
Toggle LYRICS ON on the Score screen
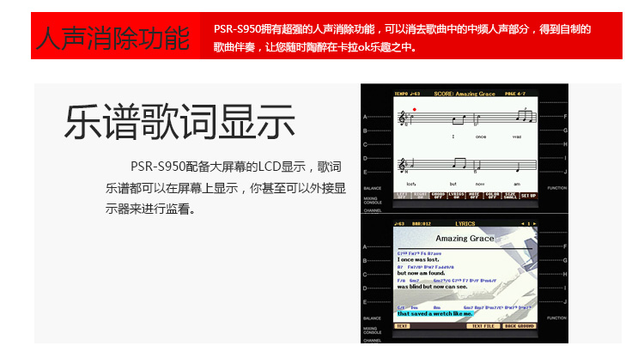(x=456, y=196)
